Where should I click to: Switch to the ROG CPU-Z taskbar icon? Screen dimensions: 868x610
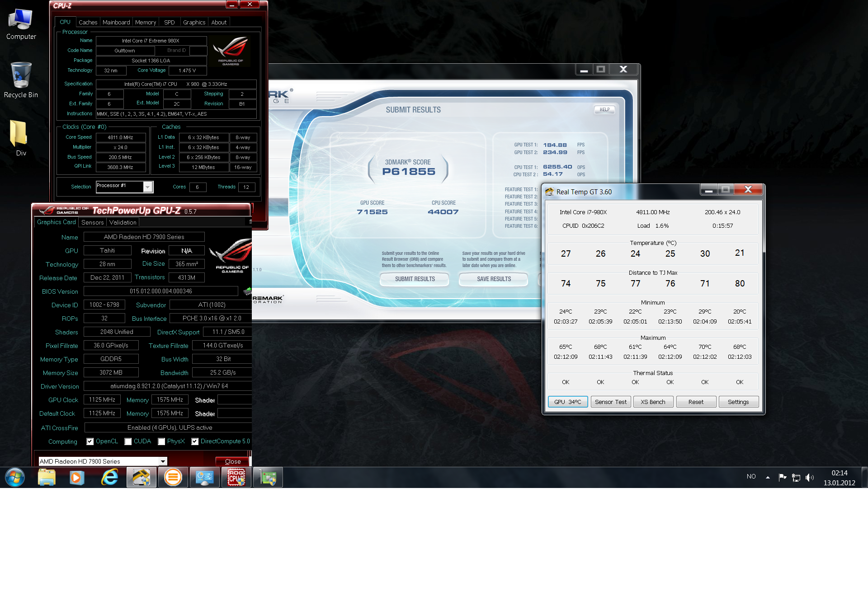point(236,477)
